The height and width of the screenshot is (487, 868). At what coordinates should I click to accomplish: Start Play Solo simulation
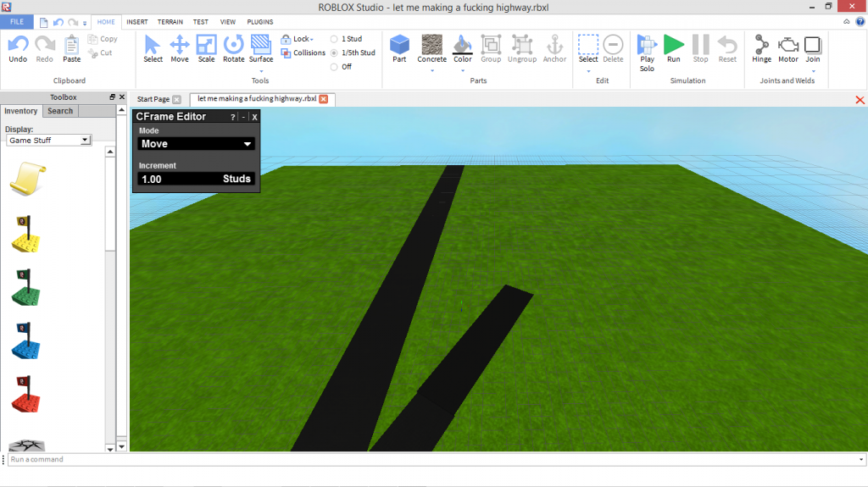pos(647,53)
